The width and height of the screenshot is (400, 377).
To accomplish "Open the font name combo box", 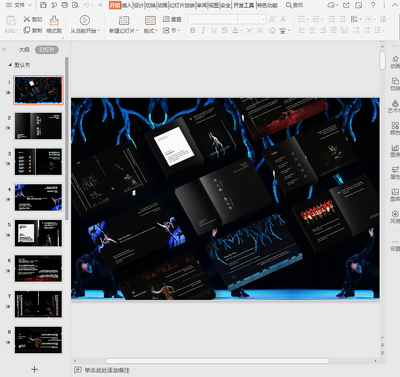I will (x=211, y=19).
